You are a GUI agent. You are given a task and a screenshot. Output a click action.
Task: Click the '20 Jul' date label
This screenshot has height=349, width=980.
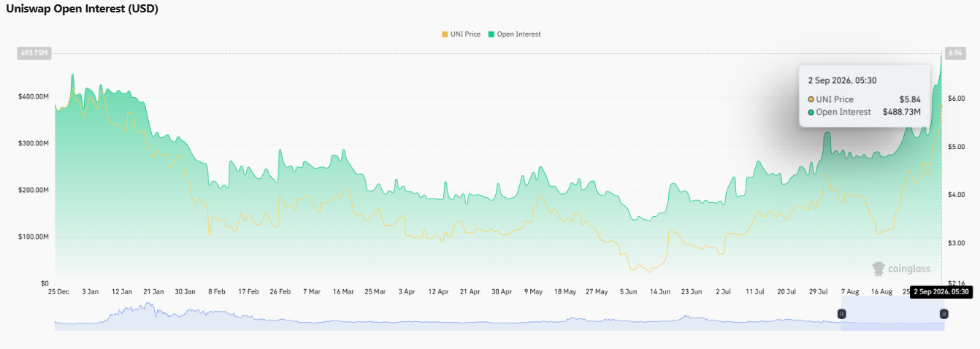(786, 291)
